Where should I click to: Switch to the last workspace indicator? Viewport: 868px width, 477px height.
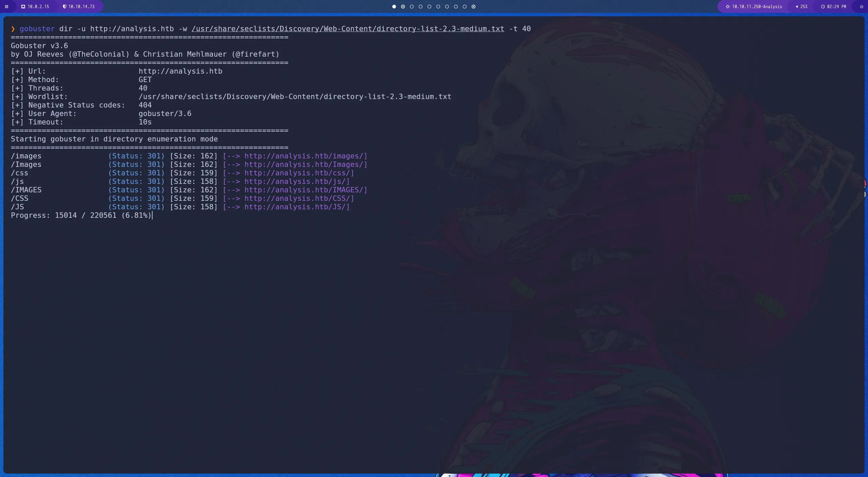(473, 6)
